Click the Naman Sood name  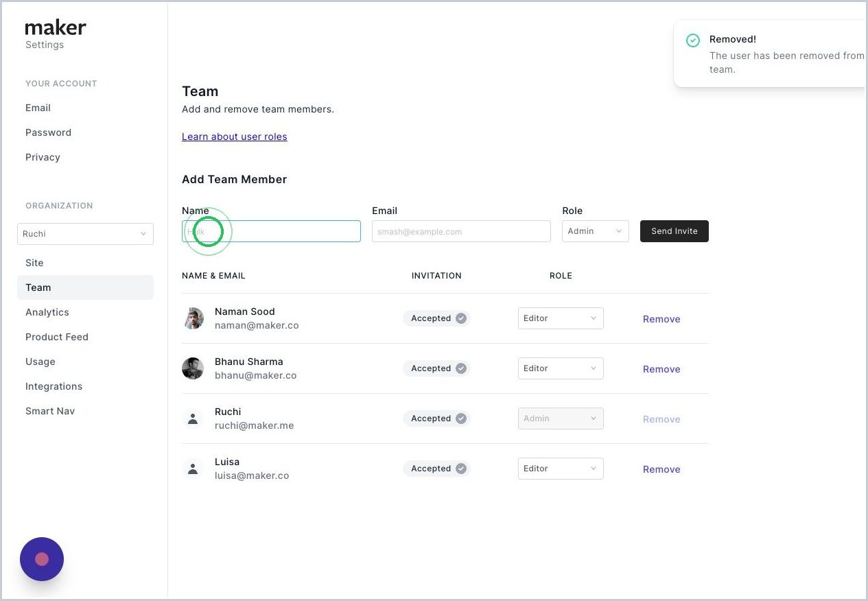pyautogui.click(x=245, y=311)
